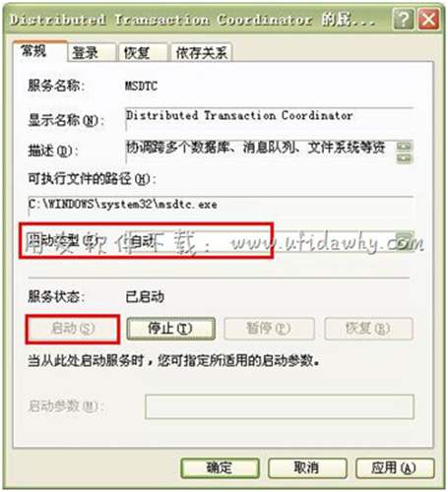Click the 启动(S) button
448x492 pixels.
pyautogui.click(x=73, y=329)
